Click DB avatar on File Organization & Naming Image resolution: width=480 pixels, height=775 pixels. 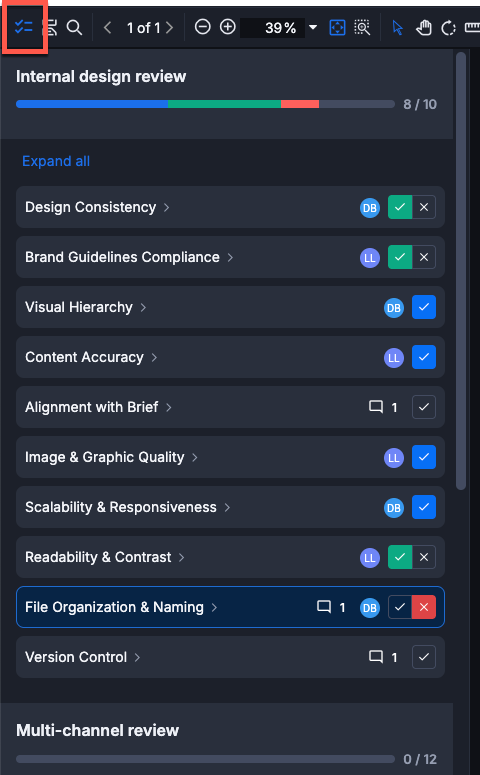coord(370,607)
